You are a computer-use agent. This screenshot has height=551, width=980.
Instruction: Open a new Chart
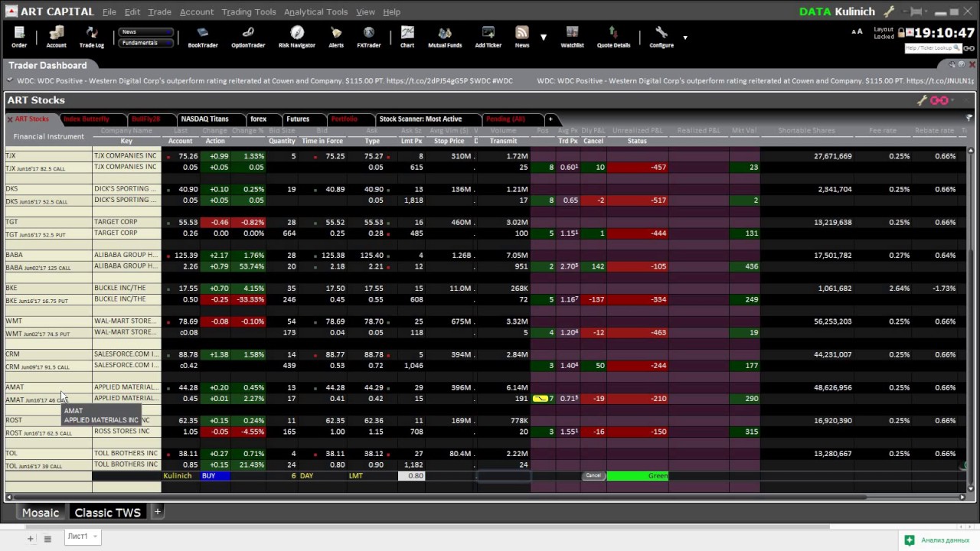coord(407,37)
